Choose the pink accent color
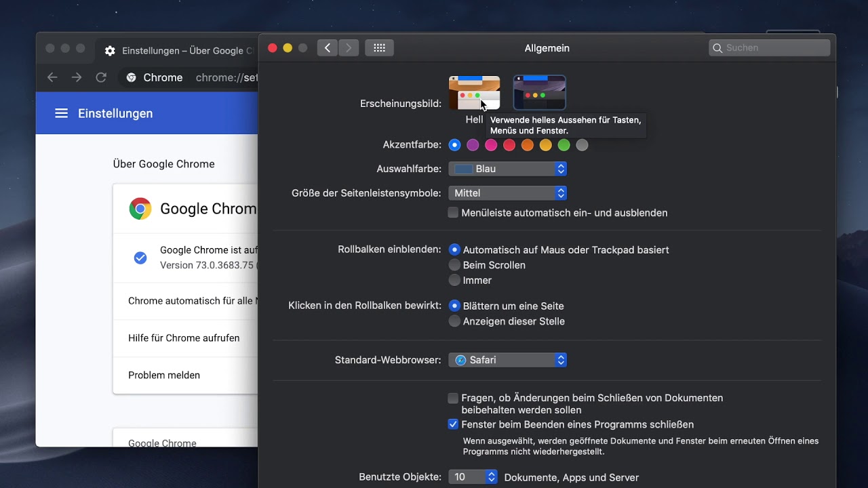The image size is (868, 488). click(491, 145)
